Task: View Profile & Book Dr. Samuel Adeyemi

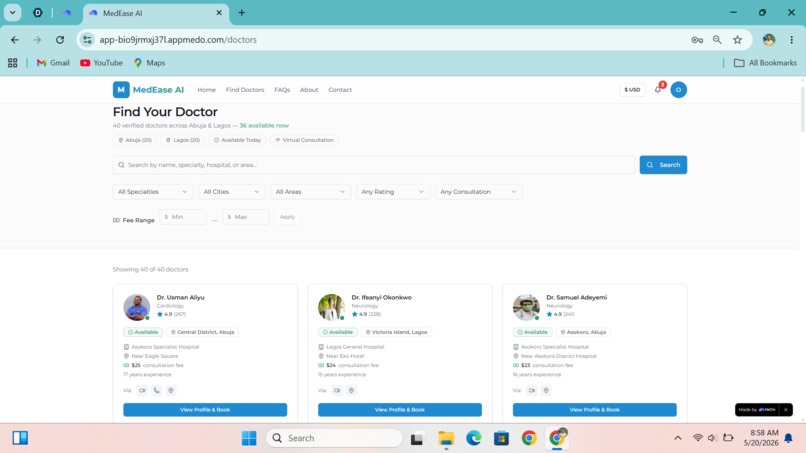Action: click(595, 410)
